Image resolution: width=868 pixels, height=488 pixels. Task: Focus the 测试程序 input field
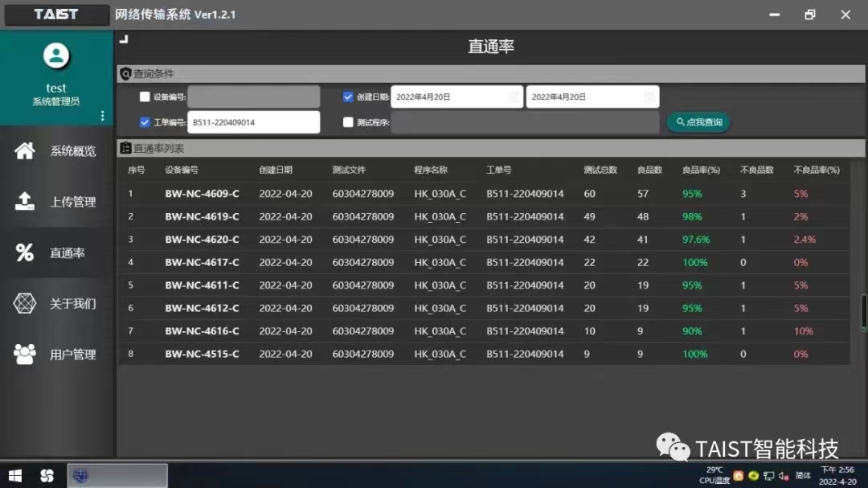pos(526,122)
